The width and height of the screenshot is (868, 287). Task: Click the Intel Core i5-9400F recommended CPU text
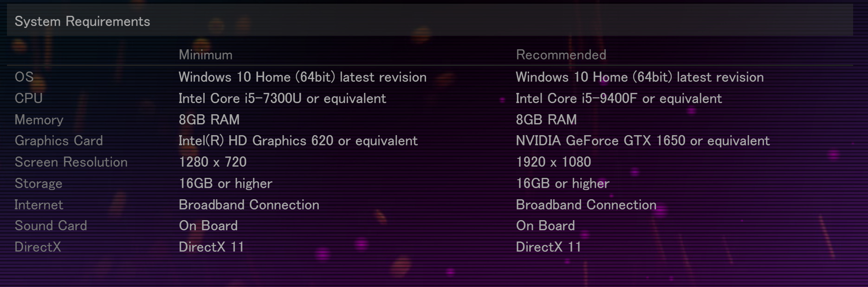click(x=619, y=98)
